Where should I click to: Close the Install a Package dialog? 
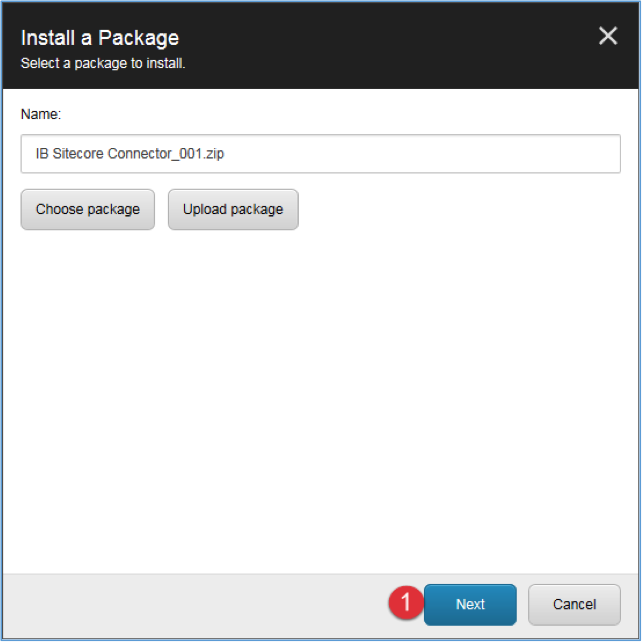(608, 36)
